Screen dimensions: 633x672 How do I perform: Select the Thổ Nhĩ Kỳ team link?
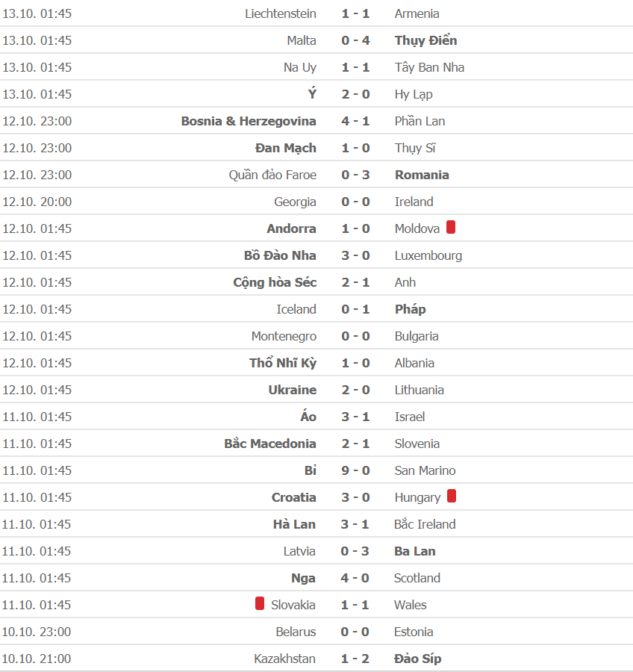283,363
